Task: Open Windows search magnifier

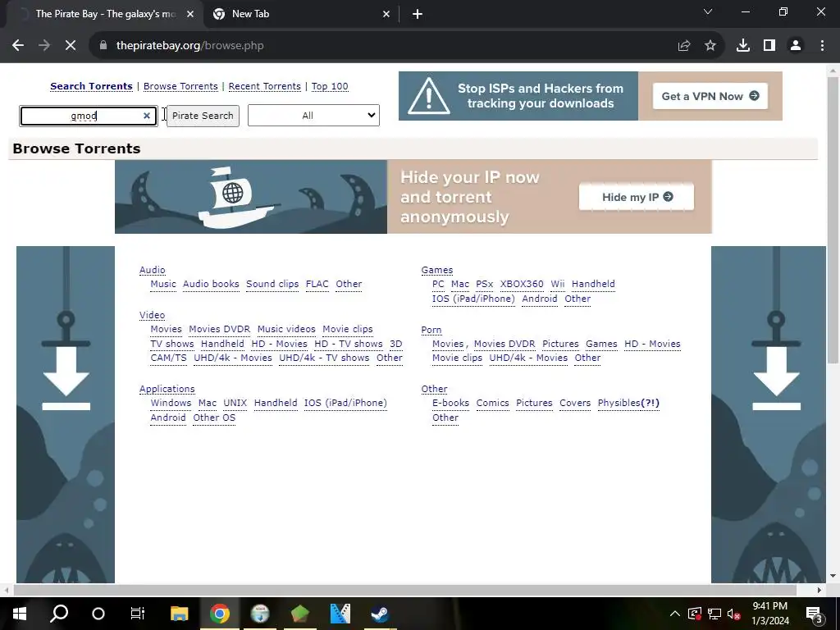Action: [59, 614]
